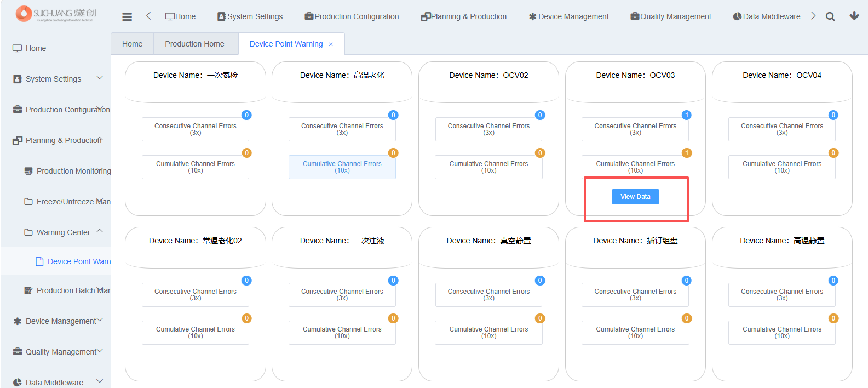This screenshot has width=868, height=388.
Task: Open Freeze/Unfreeze Management sidebar item
Action: (74, 202)
